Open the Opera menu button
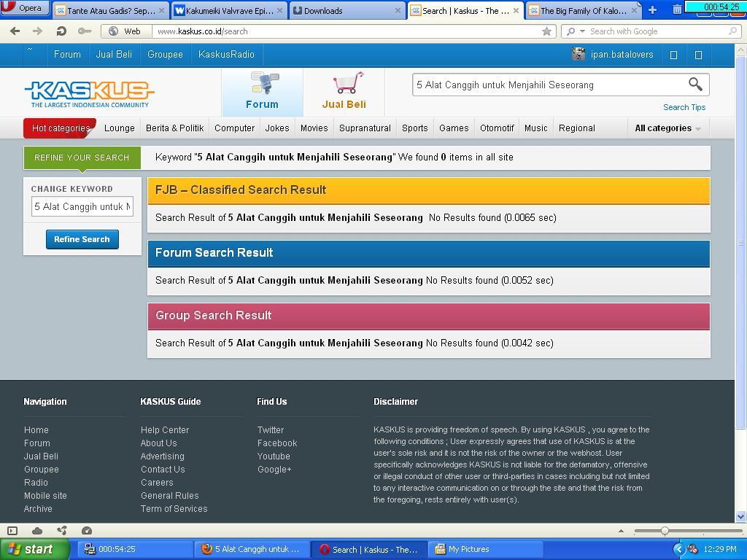747x560 pixels. pyautogui.click(x=25, y=8)
